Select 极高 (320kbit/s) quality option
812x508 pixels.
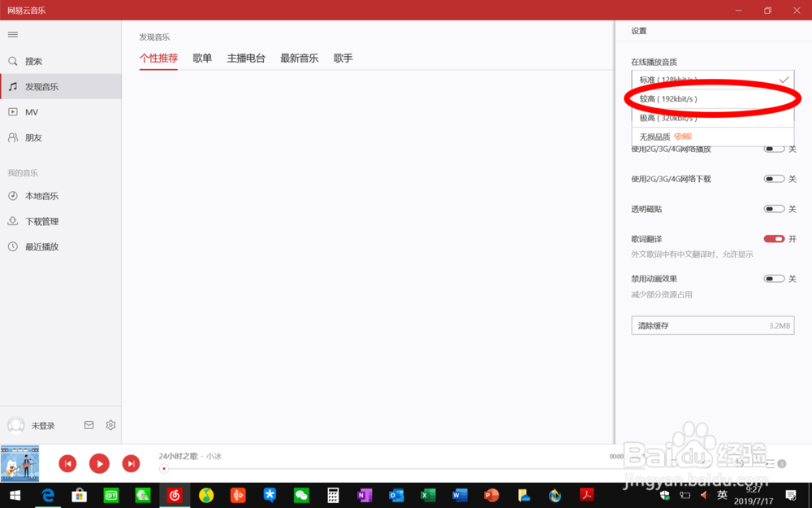(x=713, y=118)
